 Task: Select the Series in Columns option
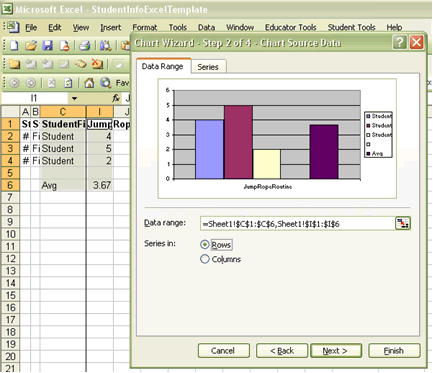click(x=205, y=259)
